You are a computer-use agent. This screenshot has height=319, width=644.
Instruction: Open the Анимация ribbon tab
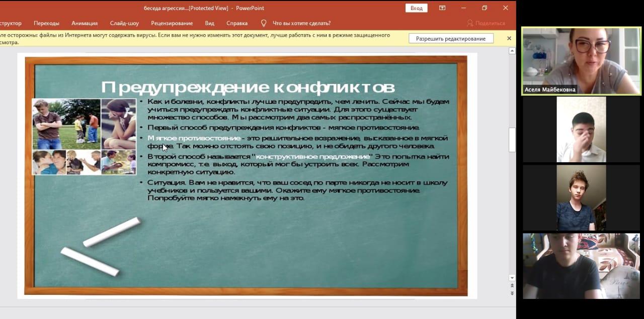click(x=85, y=23)
